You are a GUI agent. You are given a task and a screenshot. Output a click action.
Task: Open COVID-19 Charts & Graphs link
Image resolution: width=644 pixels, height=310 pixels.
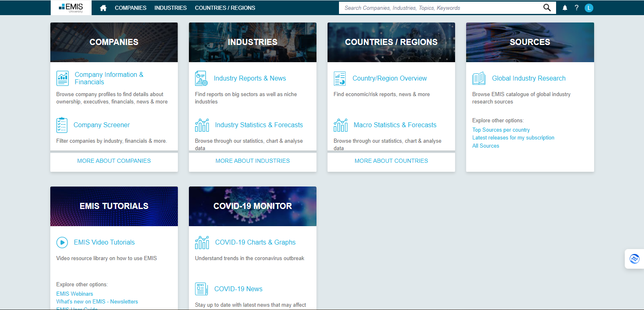click(x=255, y=243)
